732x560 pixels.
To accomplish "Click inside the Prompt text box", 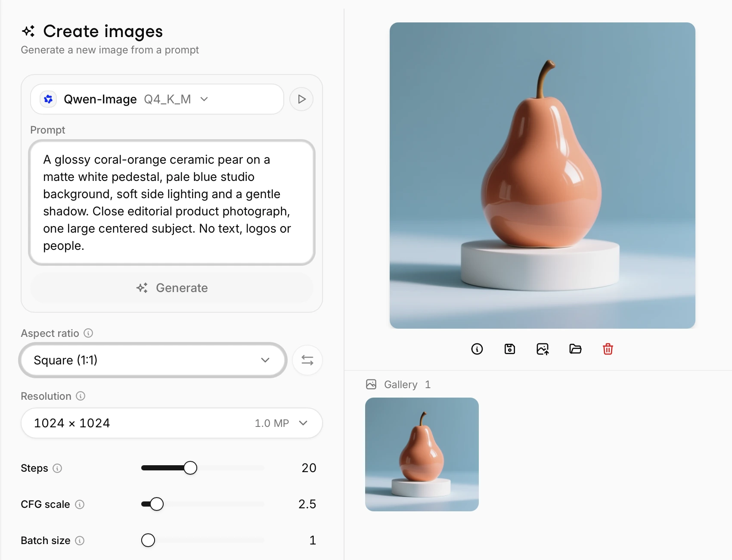I will tap(172, 202).
